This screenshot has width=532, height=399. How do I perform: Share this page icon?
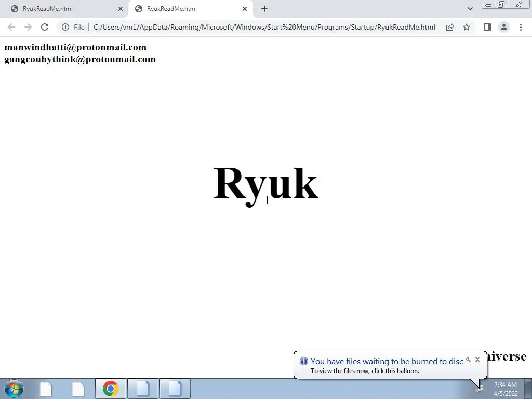pyautogui.click(x=450, y=27)
